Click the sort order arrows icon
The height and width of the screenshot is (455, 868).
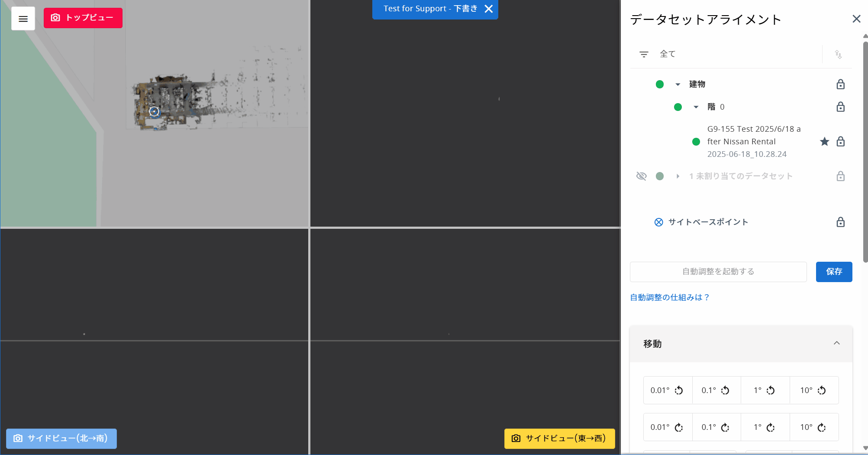point(838,54)
